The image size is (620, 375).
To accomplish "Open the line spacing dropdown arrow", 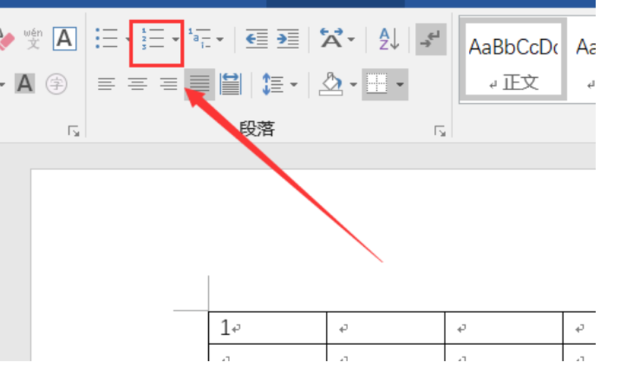I will (294, 84).
